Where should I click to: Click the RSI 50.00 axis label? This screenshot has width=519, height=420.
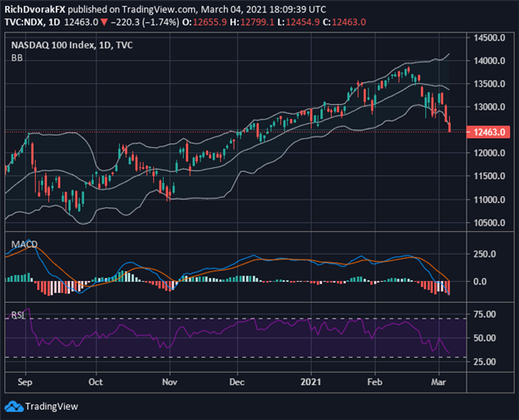[485, 338]
